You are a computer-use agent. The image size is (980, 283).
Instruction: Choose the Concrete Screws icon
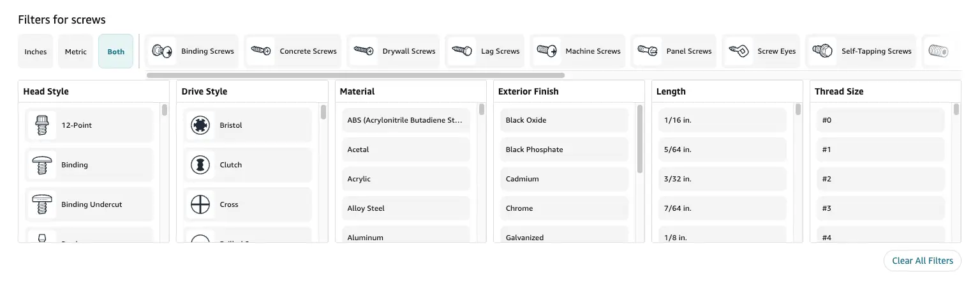click(260, 51)
